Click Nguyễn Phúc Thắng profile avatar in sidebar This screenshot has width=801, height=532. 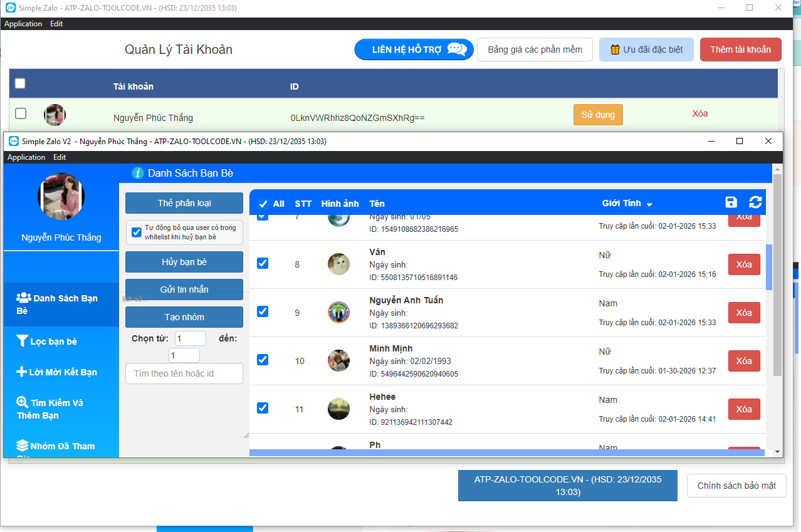pos(61,196)
